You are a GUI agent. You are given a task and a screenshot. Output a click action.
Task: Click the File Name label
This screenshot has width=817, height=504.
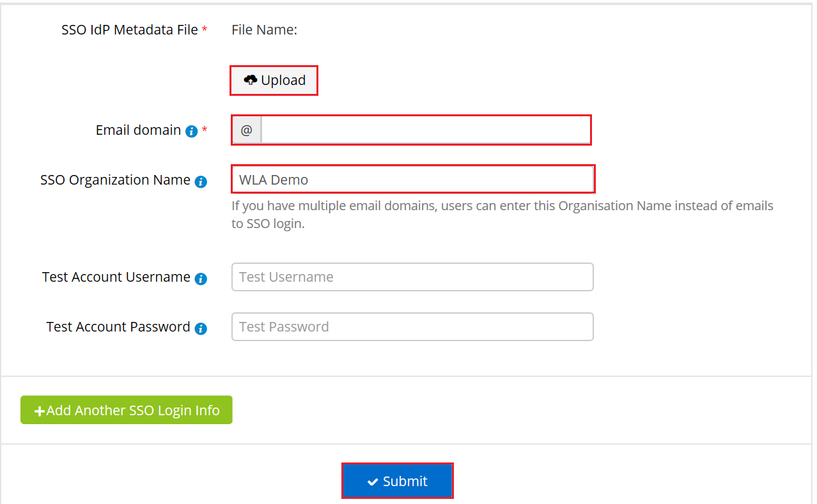point(263,29)
